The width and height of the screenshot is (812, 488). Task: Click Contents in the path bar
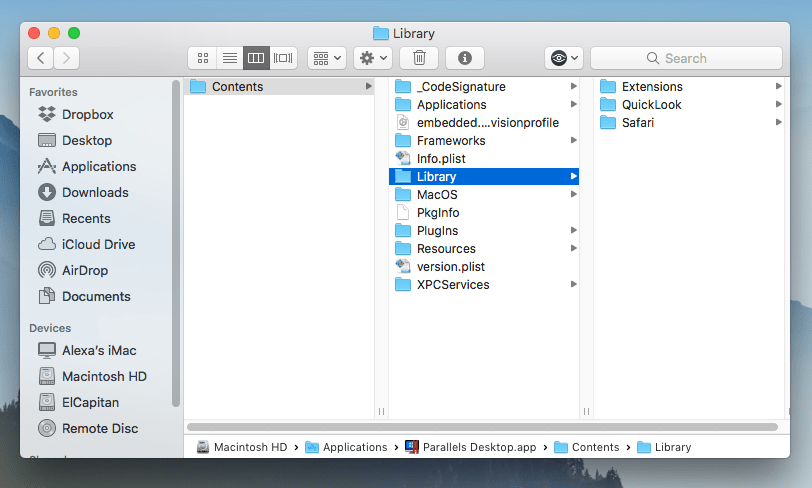[x=586, y=447]
